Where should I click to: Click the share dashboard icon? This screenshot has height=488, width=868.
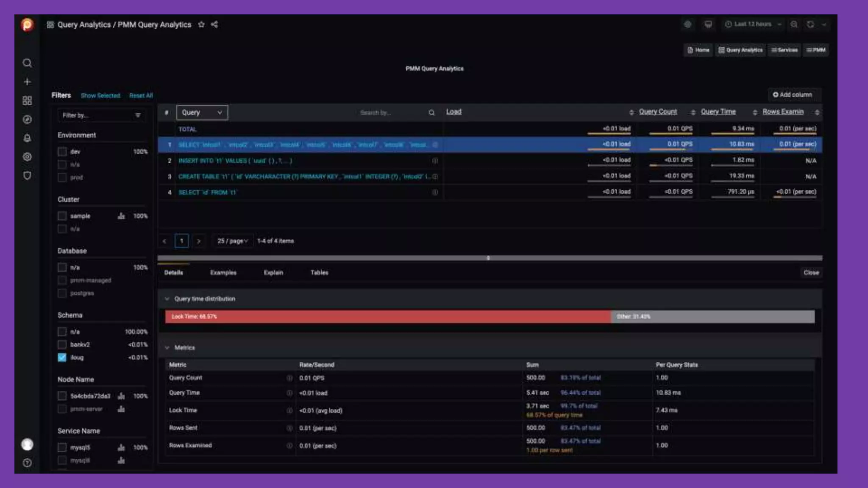click(214, 25)
